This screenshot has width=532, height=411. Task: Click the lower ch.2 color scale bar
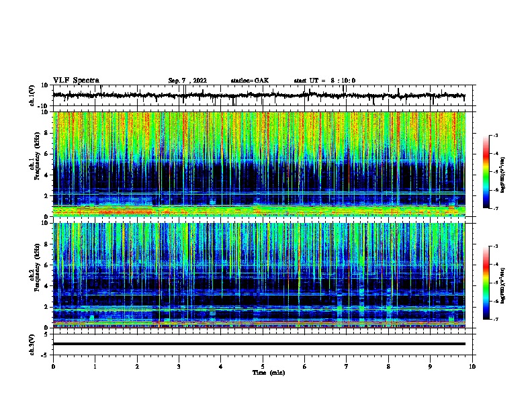pyautogui.click(x=486, y=283)
